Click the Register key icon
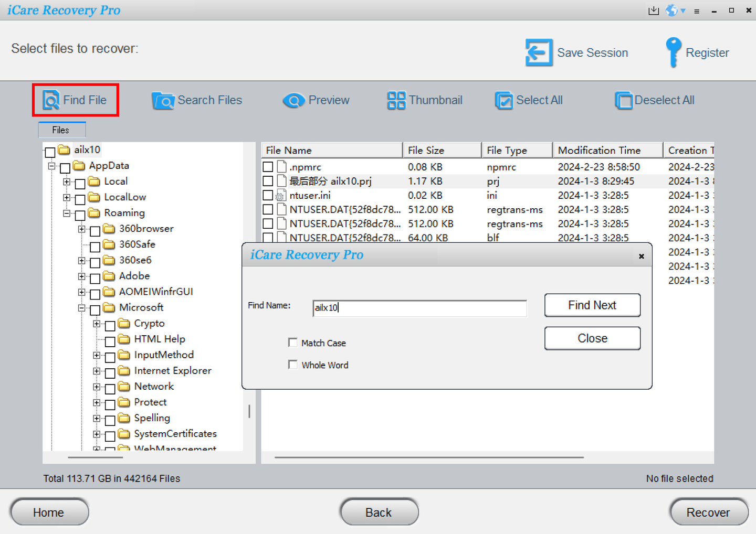This screenshot has height=534, width=756. [673, 52]
